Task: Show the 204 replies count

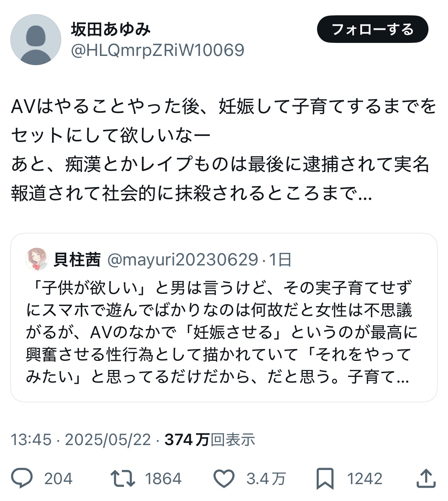Action: click(58, 479)
